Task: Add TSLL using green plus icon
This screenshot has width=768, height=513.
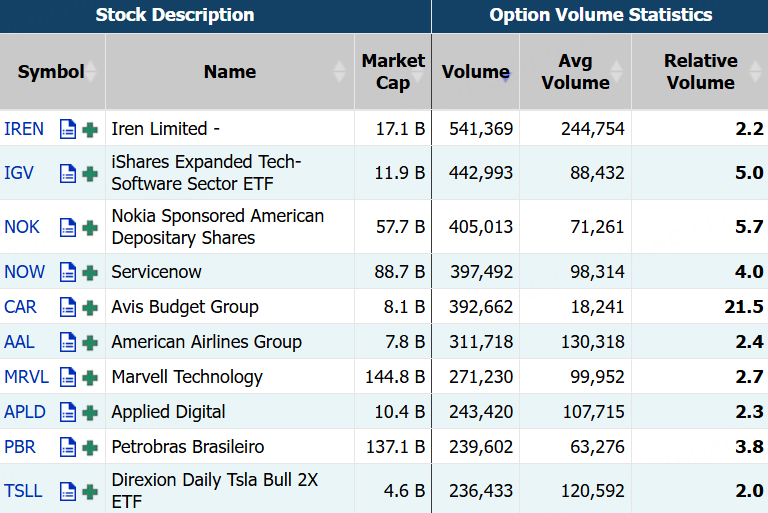Action: coord(90,491)
